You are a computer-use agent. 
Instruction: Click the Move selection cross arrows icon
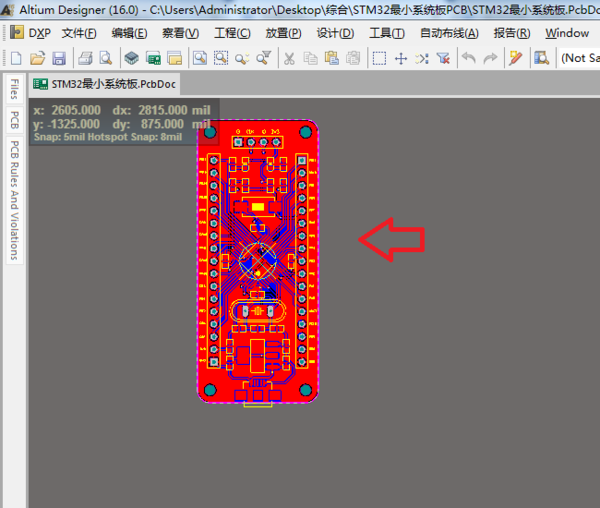[x=401, y=59]
